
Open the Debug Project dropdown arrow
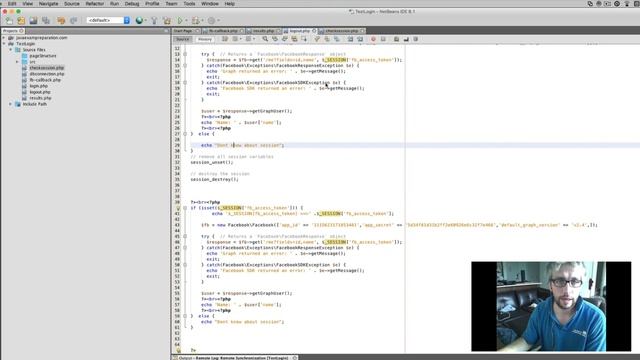[x=202, y=20]
